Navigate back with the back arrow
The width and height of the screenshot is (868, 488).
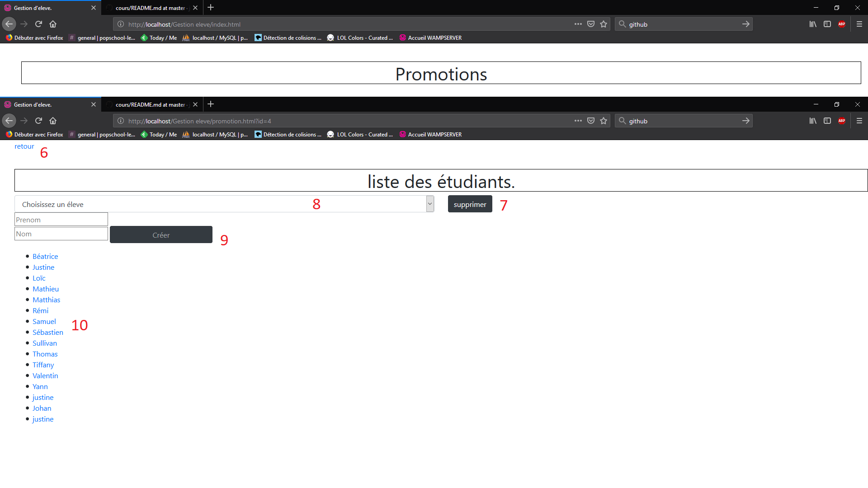(9, 121)
